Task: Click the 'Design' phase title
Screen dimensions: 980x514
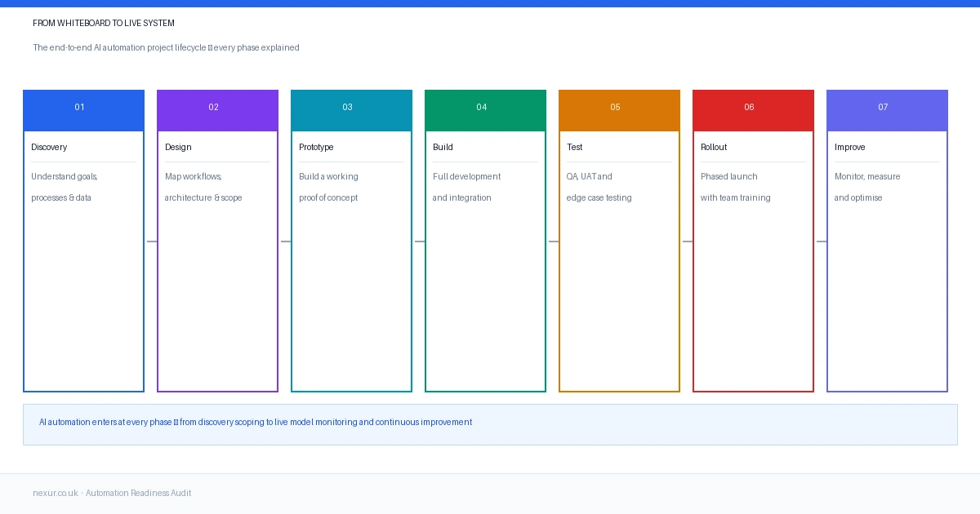Action: point(178,148)
